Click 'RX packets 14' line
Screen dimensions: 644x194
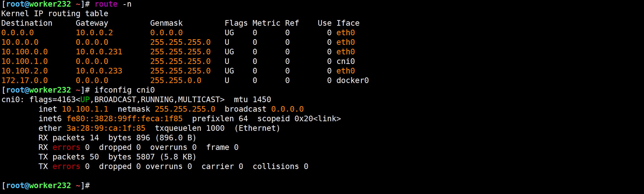[69, 138]
